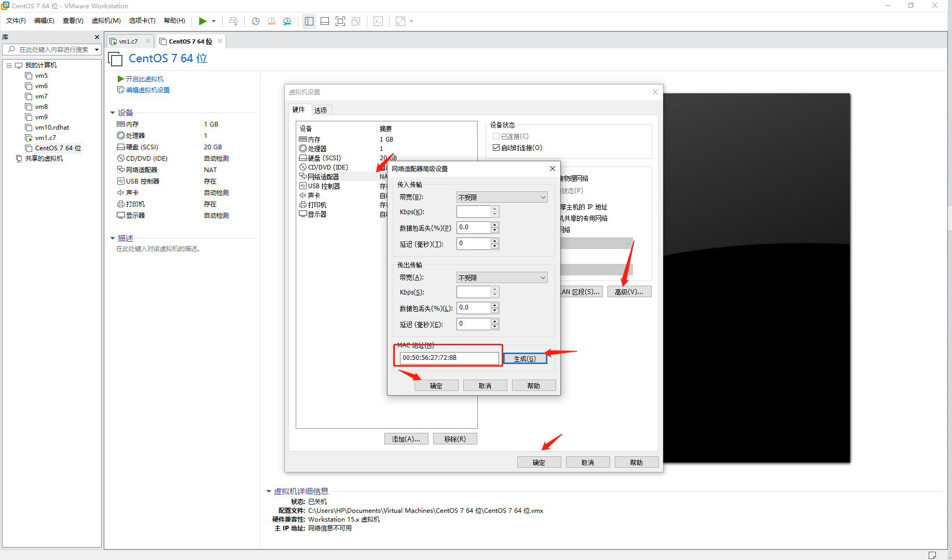Screen dimensions: 952x560
Task: Open the 虚拟机(M) menu
Action: [x=106, y=21]
